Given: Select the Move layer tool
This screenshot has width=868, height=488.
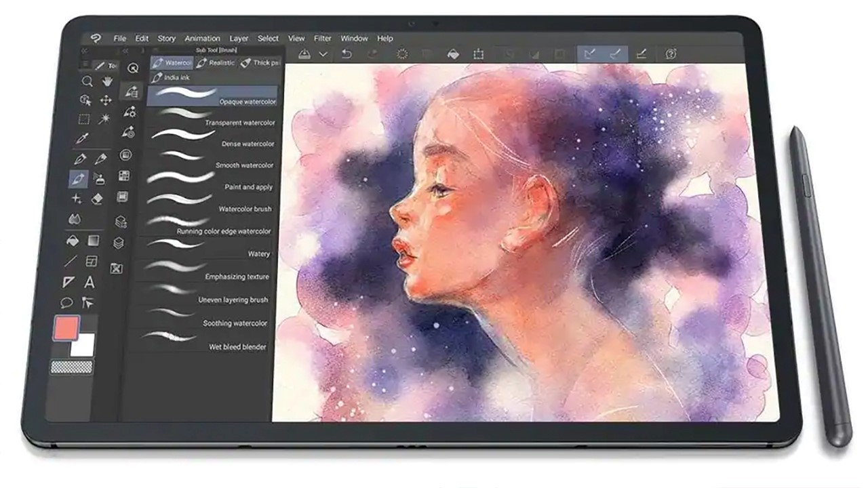Looking at the screenshot, I should click(106, 100).
